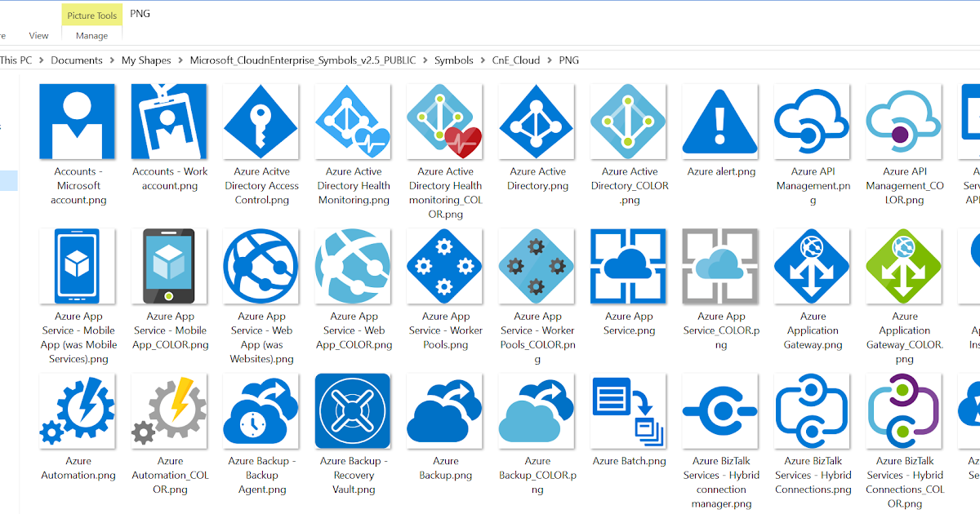This screenshot has height=514, width=980.
Task: Click the 'Azure App Service.png' file name label
Action: click(630, 324)
